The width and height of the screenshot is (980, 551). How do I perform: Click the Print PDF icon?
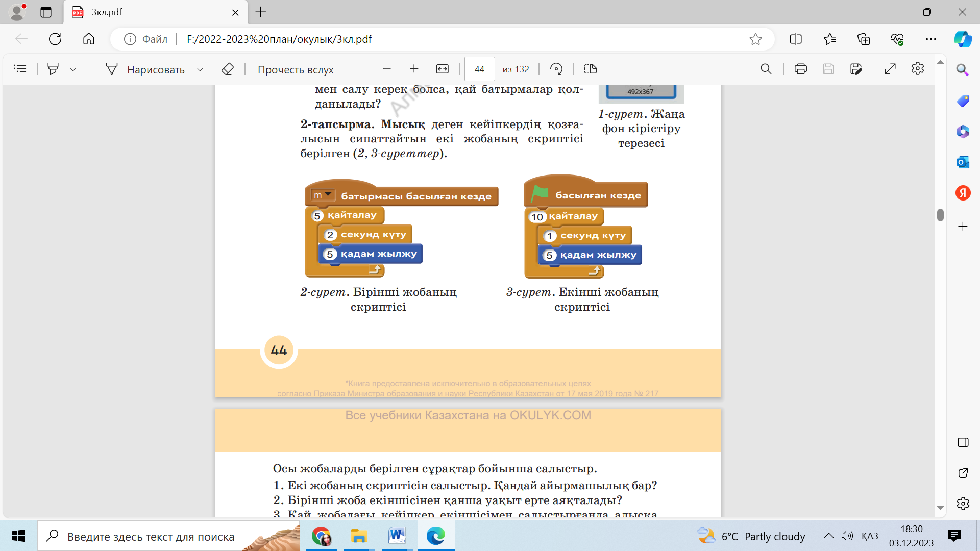point(800,69)
